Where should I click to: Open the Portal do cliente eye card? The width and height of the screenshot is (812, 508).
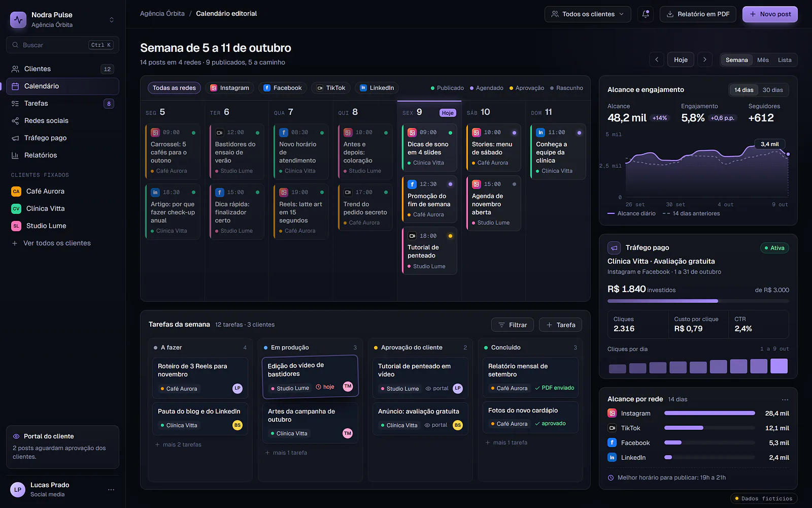pyautogui.click(x=62, y=447)
